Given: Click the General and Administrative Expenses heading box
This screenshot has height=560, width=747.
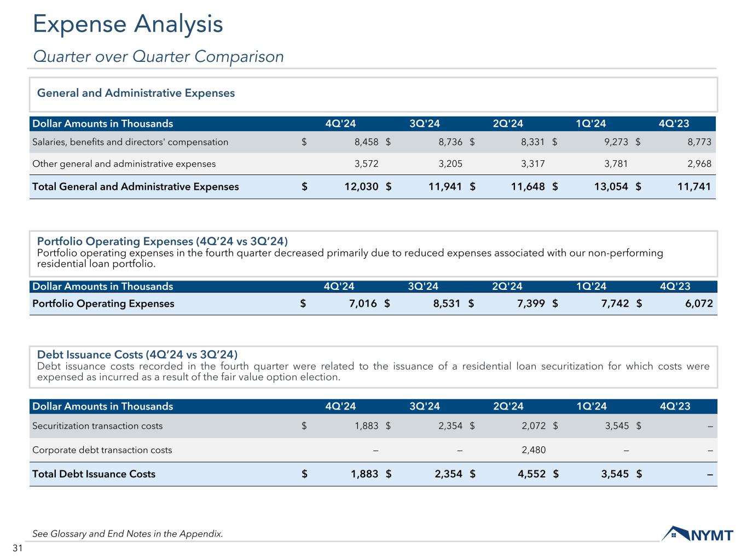Looking at the screenshot, I should pyautogui.click(x=136, y=93).
